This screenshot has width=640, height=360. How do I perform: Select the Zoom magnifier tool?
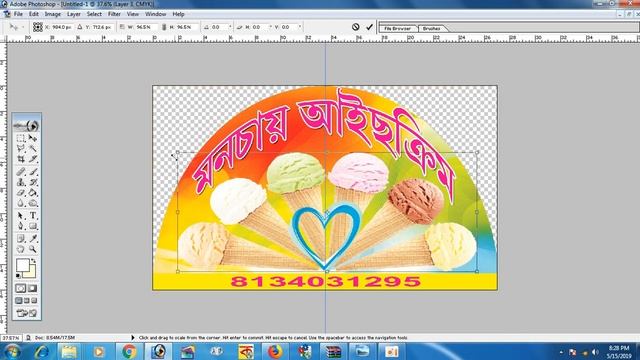[33, 249]
